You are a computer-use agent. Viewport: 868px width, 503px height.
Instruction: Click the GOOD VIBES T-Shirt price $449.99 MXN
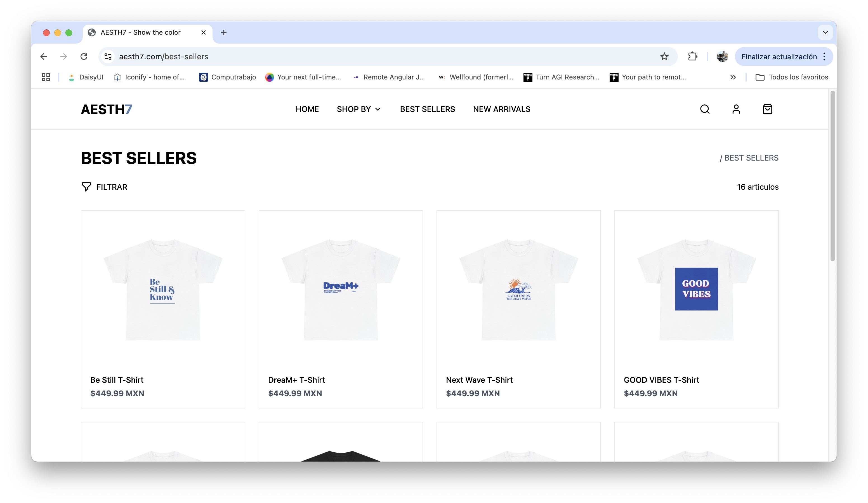[651, 393]
